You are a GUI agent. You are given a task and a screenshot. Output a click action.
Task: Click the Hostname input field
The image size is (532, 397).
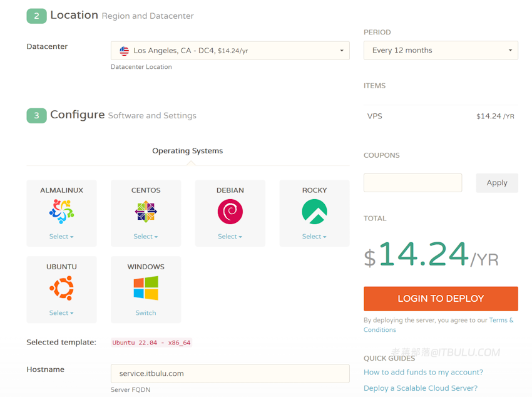point(230,374)
